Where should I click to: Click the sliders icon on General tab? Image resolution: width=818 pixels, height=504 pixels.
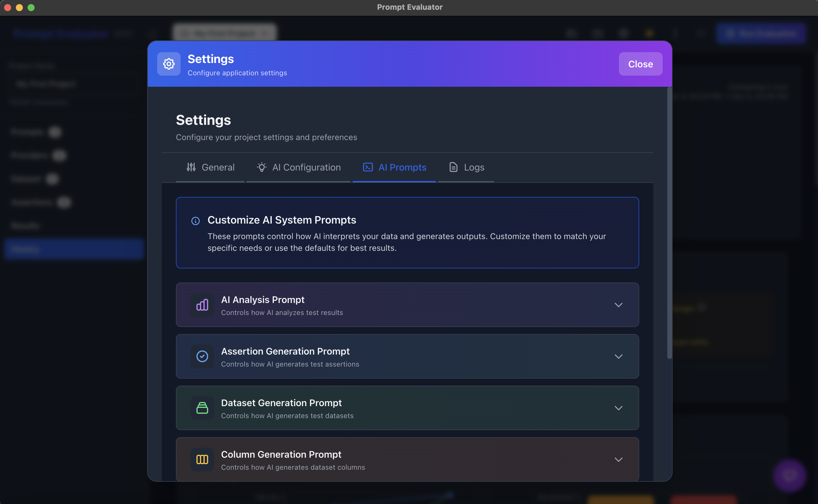191,167
